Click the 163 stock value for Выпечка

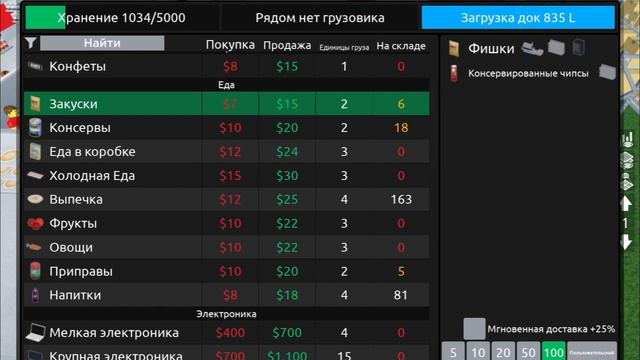[401, 200]
